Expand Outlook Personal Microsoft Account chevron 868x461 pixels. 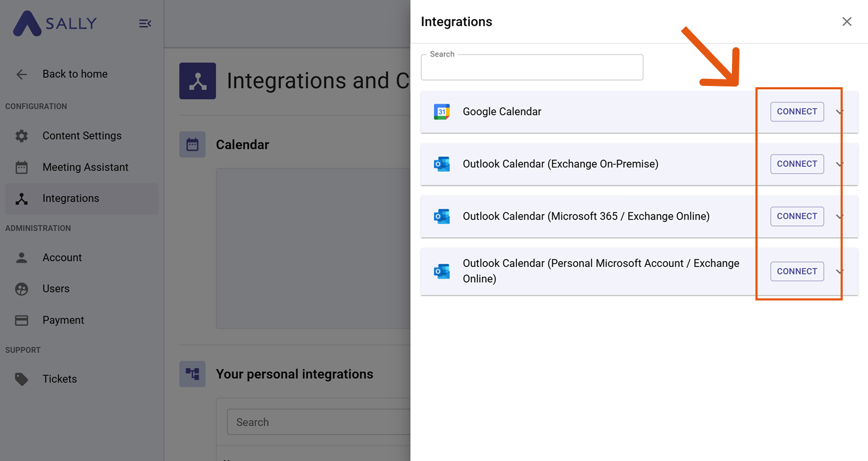click(839, 271)
